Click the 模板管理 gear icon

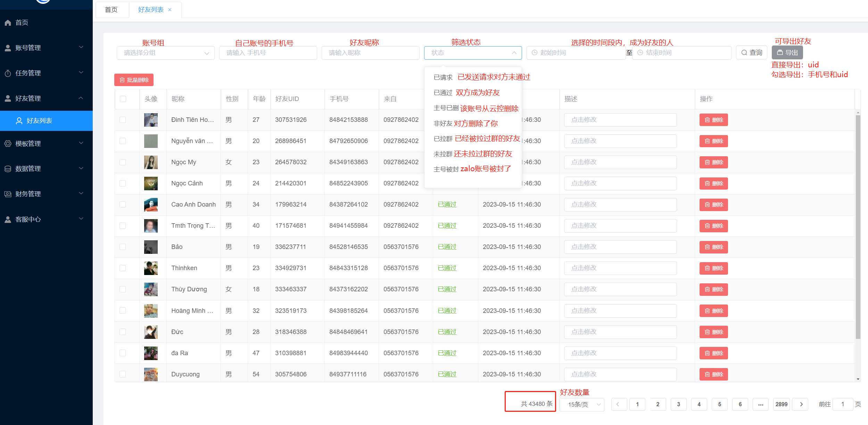tap(8, 143)
